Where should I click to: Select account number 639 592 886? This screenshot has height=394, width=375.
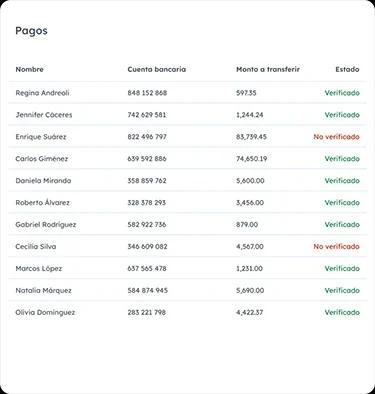point(147,159)
